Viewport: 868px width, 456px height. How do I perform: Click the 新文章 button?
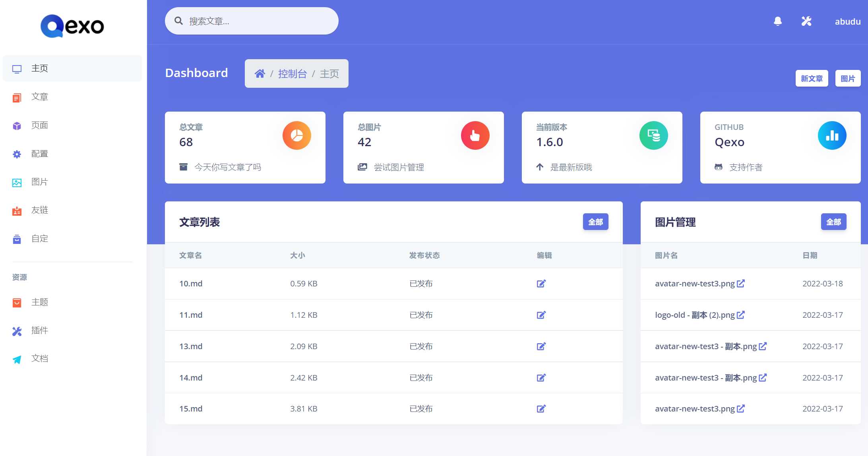pos(812,78)
